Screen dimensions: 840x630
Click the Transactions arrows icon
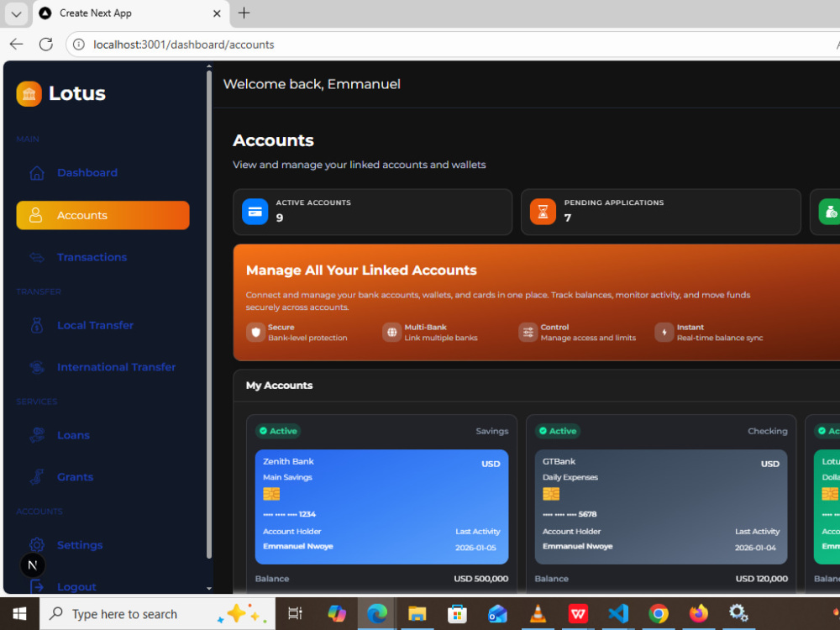coord(36,258)
